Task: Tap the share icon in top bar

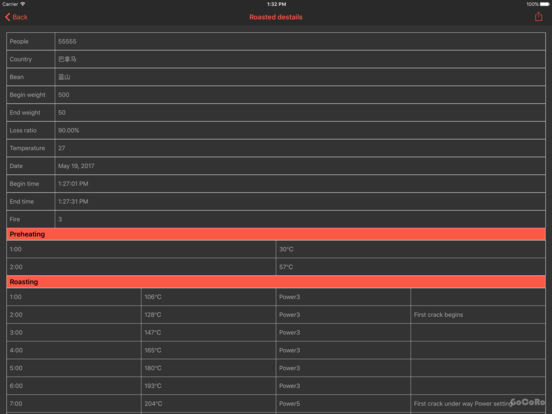Action: point(538,17)
